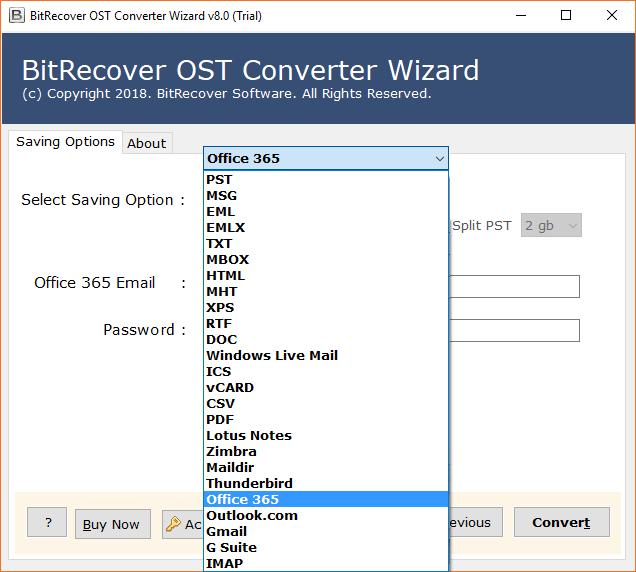Click the Convert button
Screen dimensions: 636x572
click(562, 522)
